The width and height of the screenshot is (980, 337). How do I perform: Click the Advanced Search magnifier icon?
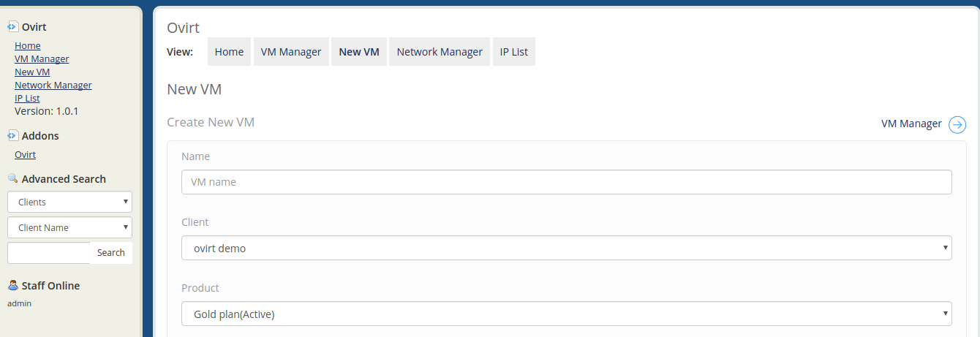[x=12, y=178]
